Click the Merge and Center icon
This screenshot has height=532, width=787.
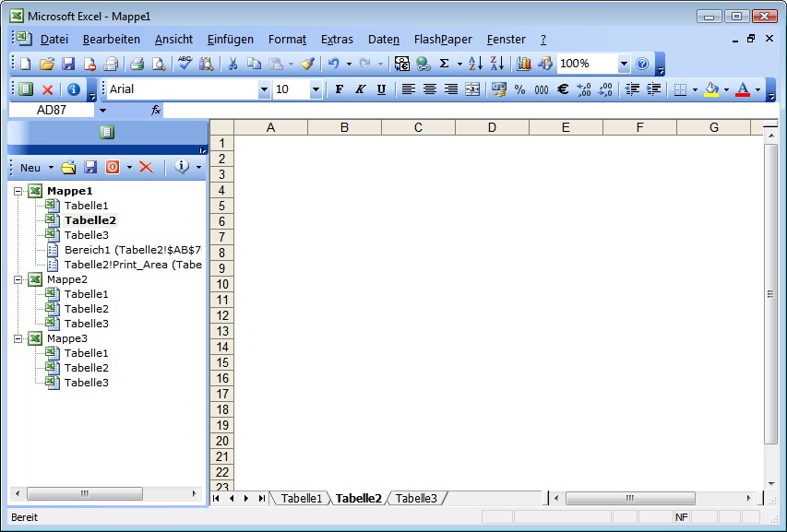point(472,89)
